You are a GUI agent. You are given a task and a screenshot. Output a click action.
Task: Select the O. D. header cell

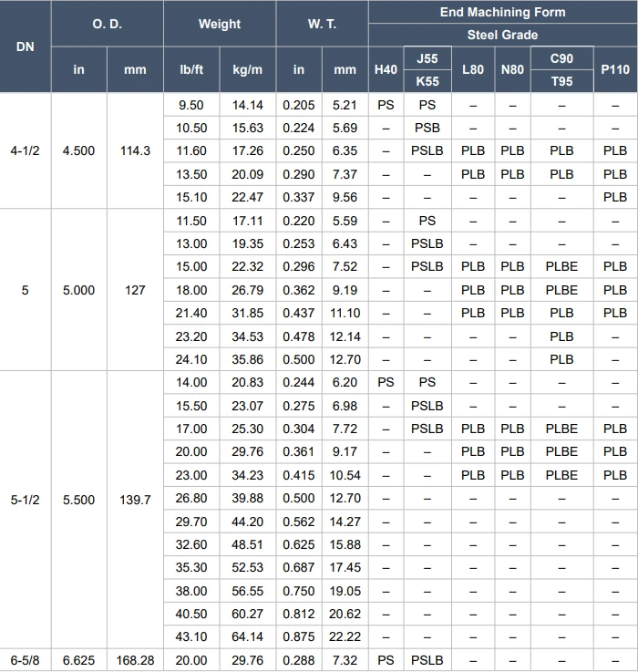coord(108,24)
